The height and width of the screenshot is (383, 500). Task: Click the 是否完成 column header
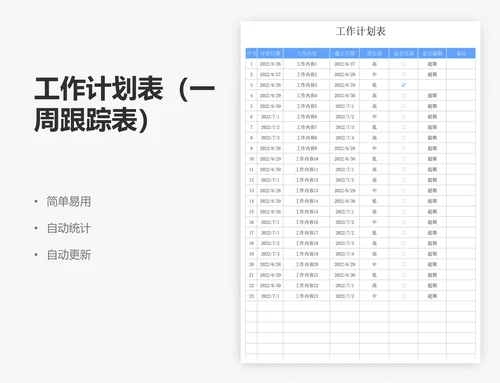(403, 53)
